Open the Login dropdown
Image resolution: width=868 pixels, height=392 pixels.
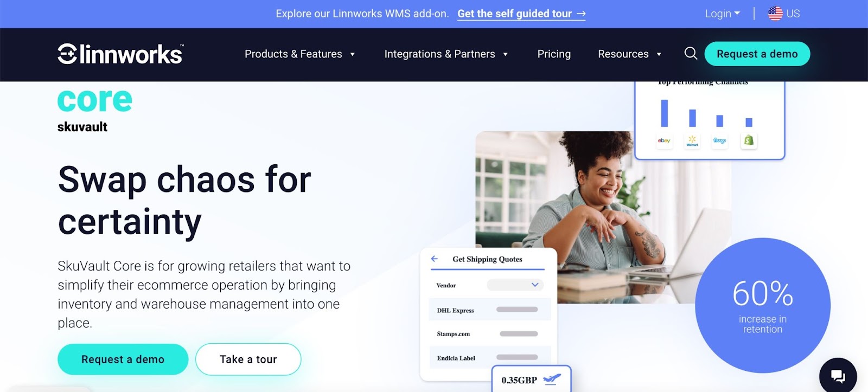[722, 14]
